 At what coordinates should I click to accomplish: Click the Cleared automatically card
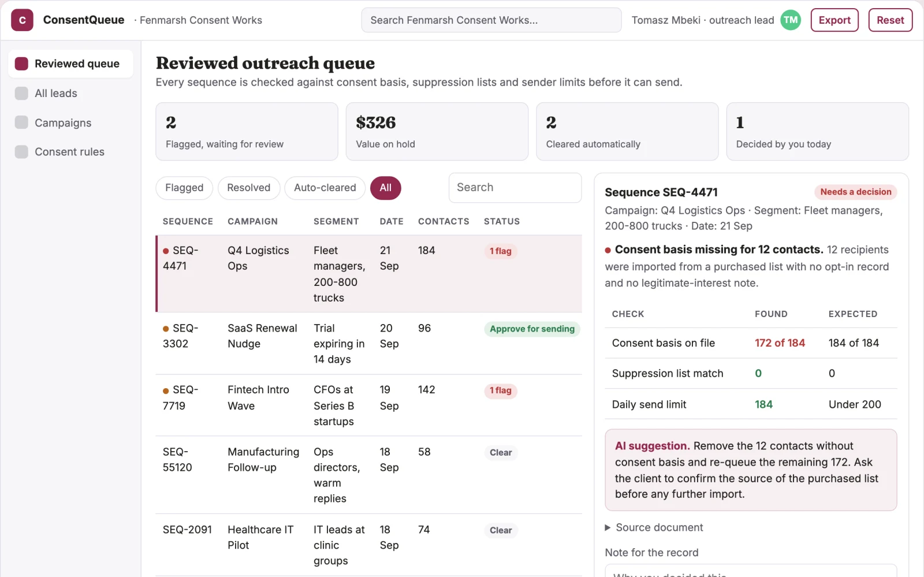click(x=627, y=132)
